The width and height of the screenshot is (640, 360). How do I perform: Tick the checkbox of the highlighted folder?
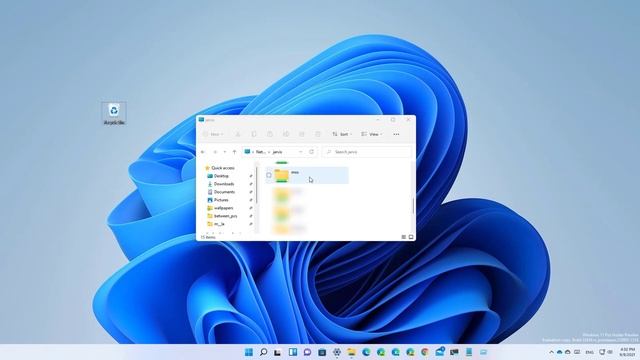[x=269, y=175]
